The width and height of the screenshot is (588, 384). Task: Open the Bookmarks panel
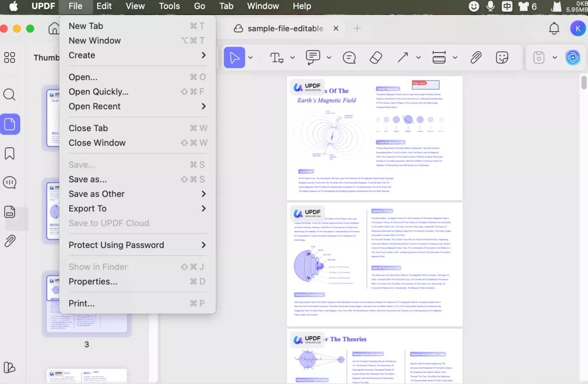click(9, 153)
